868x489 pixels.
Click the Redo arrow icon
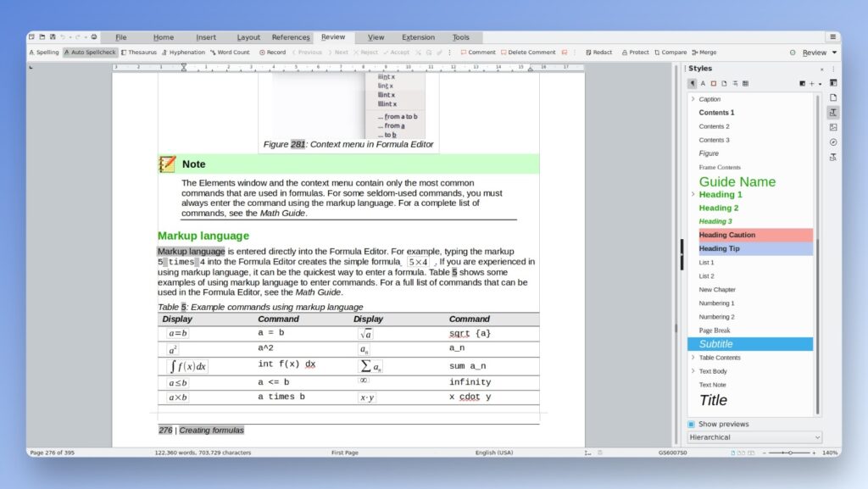pos(77,37)
